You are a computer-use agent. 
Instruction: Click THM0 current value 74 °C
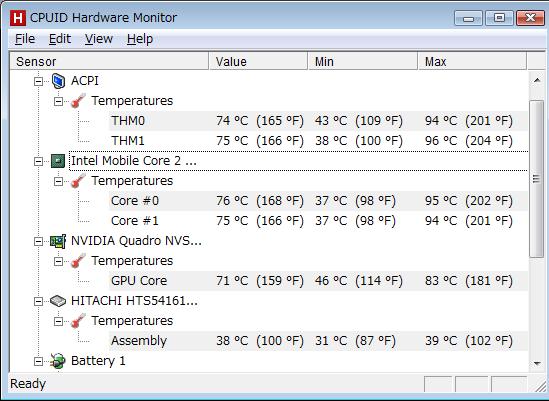coord(260,121)
